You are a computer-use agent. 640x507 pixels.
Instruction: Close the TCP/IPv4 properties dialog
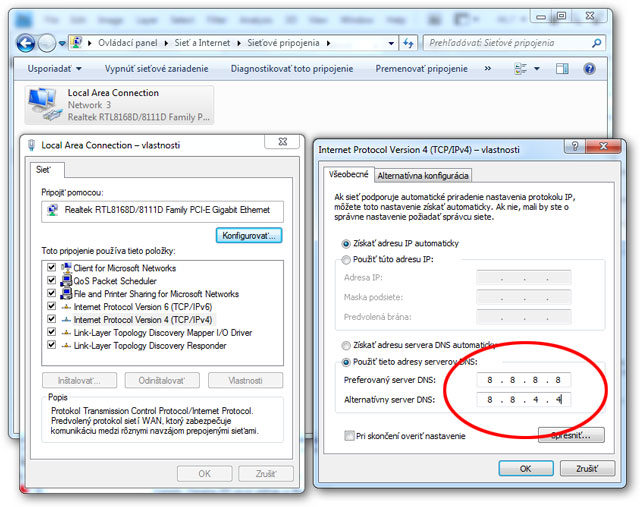(603, 146)
